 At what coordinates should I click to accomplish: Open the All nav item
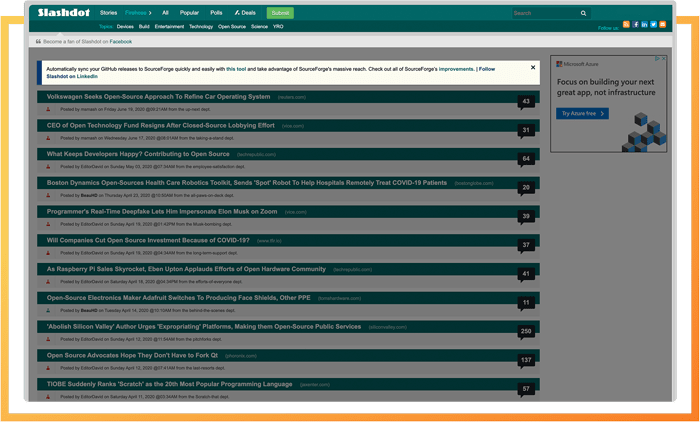click(x=165, y=13)
